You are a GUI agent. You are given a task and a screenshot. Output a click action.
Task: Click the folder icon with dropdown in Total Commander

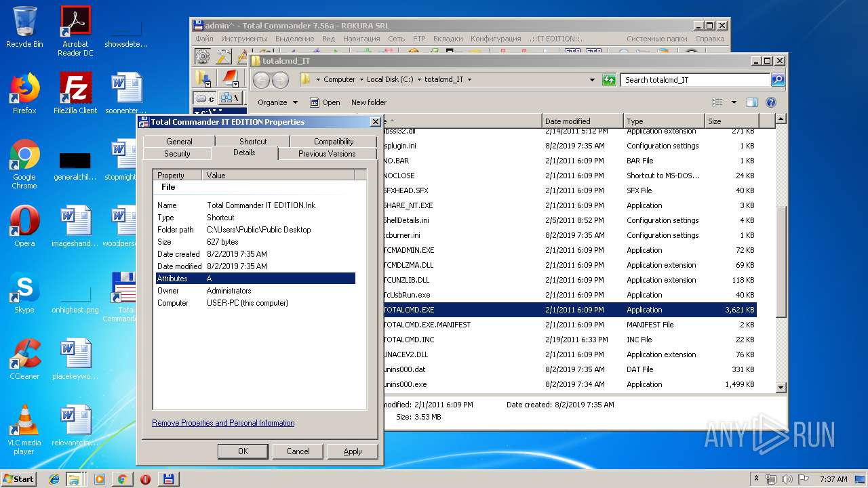coord(203,78)
